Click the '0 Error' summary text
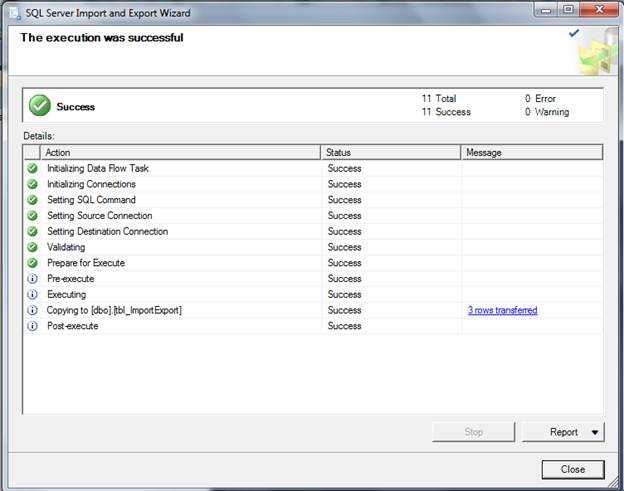The width and height of the screenshot is (624, 491). [x=540, y=98]
